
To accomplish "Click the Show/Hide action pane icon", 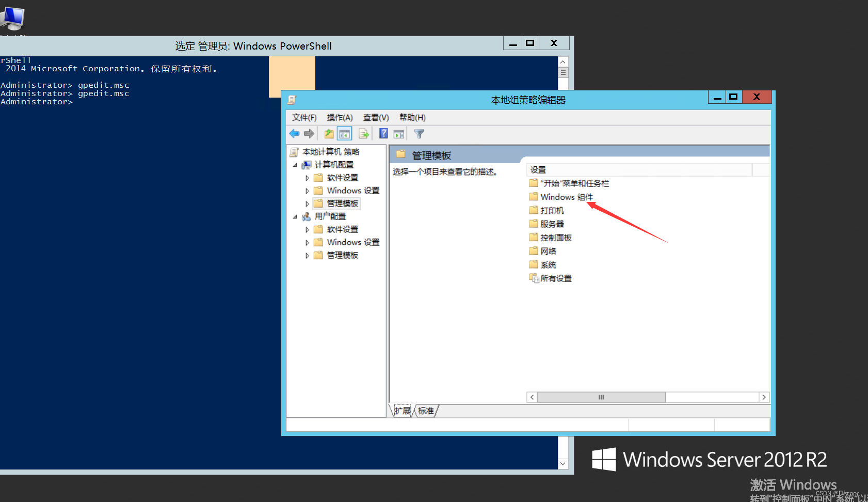I will [399, 134].
